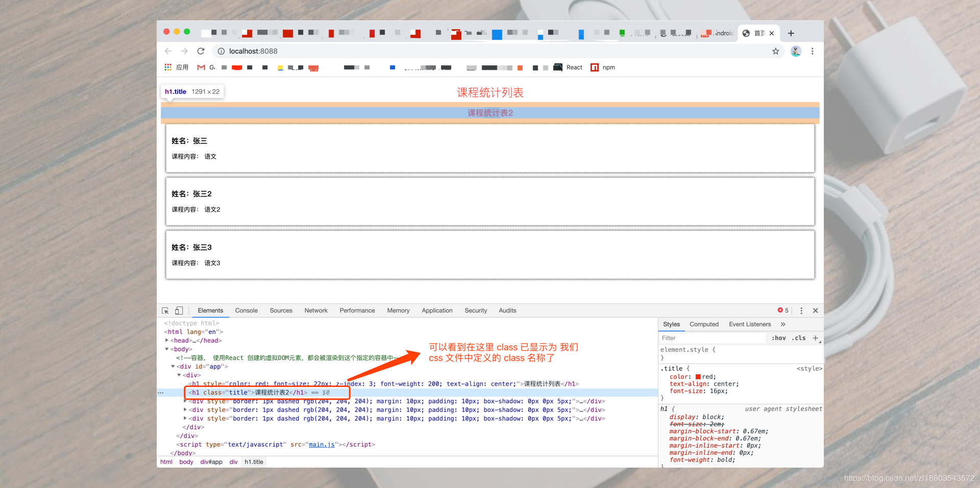Image resolution: width=980 pixels, height=488 pixels.
Task: Collapse the div id=app node
Action: (173, 366)
